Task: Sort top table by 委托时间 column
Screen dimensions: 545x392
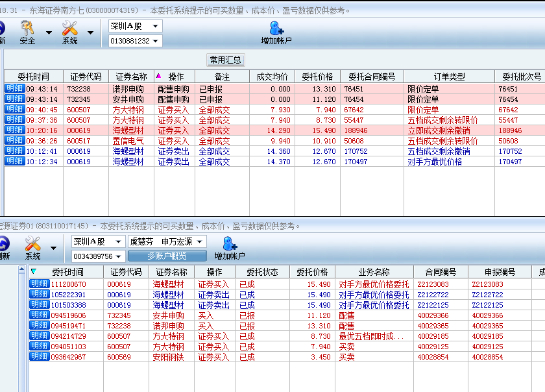Action: tap(34, 77)
